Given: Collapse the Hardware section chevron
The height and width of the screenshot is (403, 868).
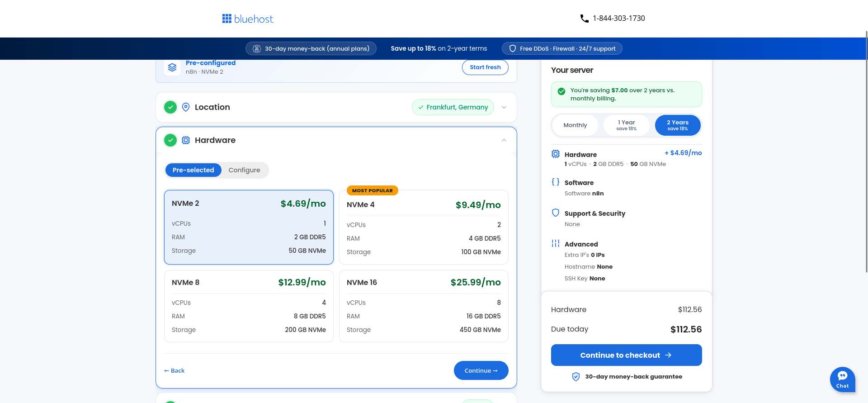Looking at the screenshot, I should [504, 140].
